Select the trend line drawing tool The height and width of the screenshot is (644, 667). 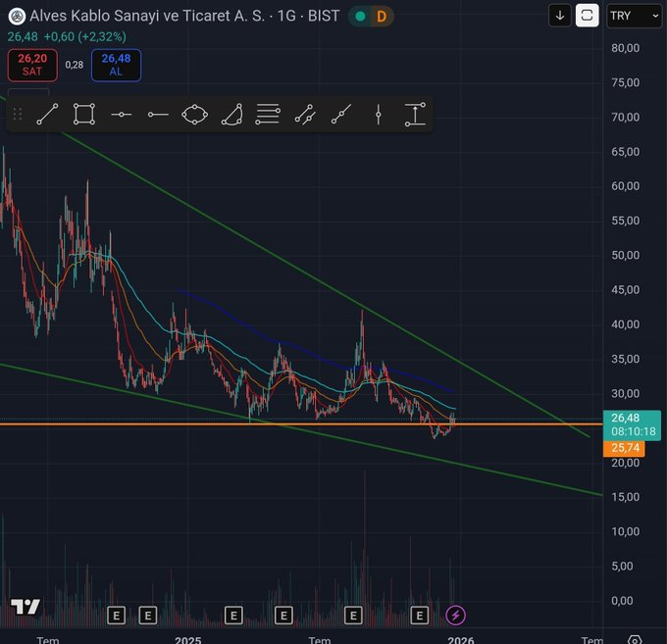tap(47, 115)
